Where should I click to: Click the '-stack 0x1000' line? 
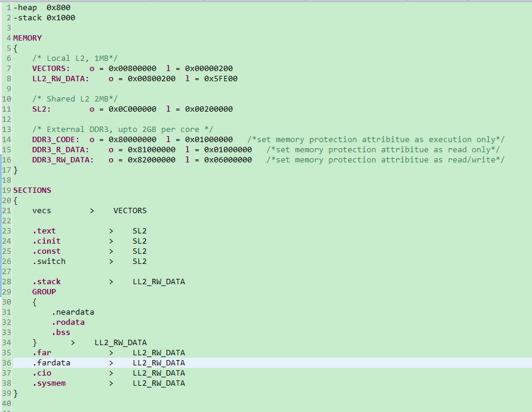tap(44, 18)
